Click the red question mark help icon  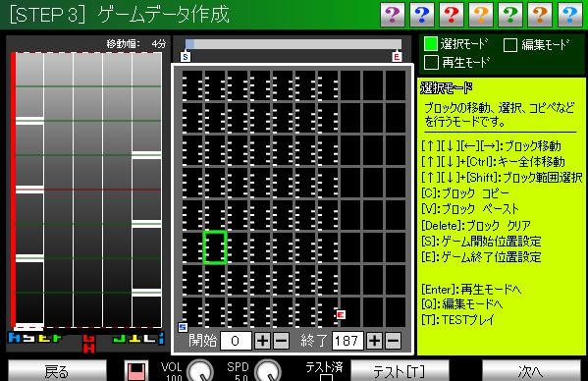coord(452,15)
